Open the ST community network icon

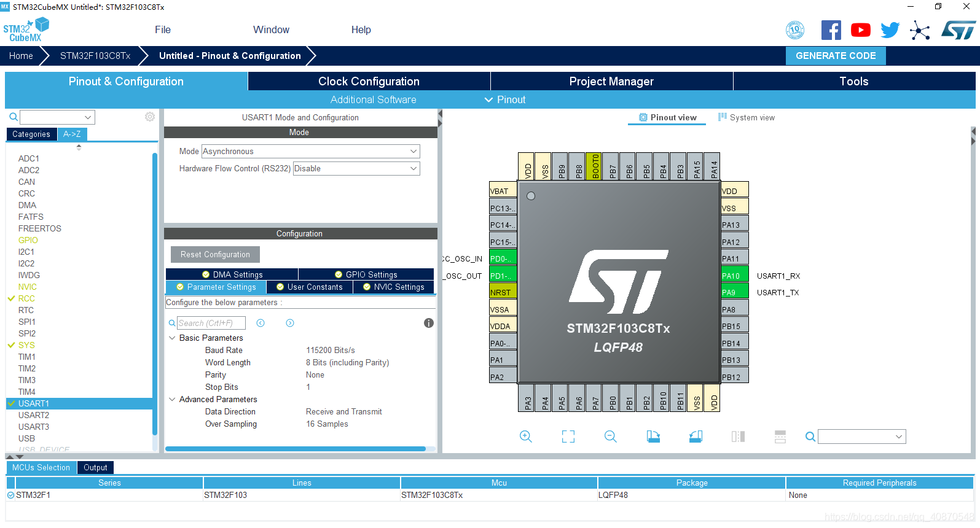click(920, 30)
